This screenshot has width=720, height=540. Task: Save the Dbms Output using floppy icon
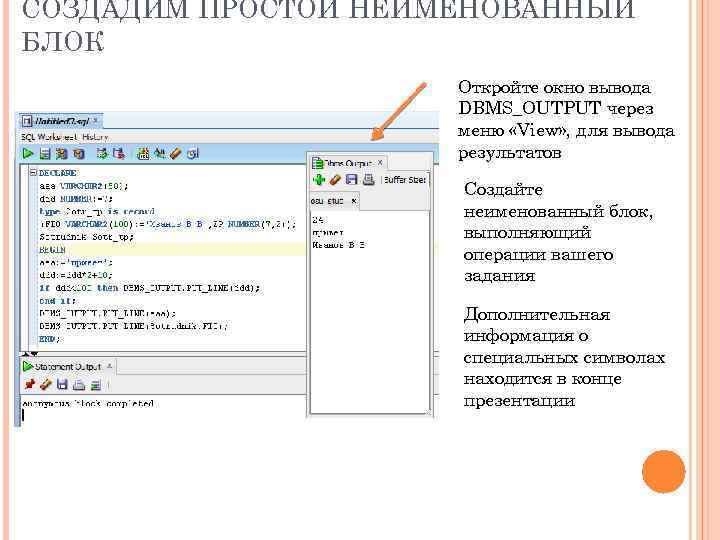click(x=352, y=180)
